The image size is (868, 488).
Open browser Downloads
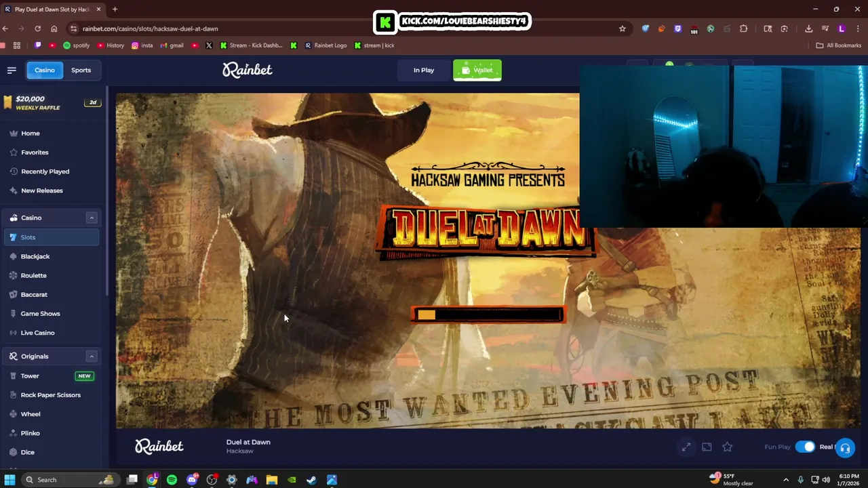[808, 28]
